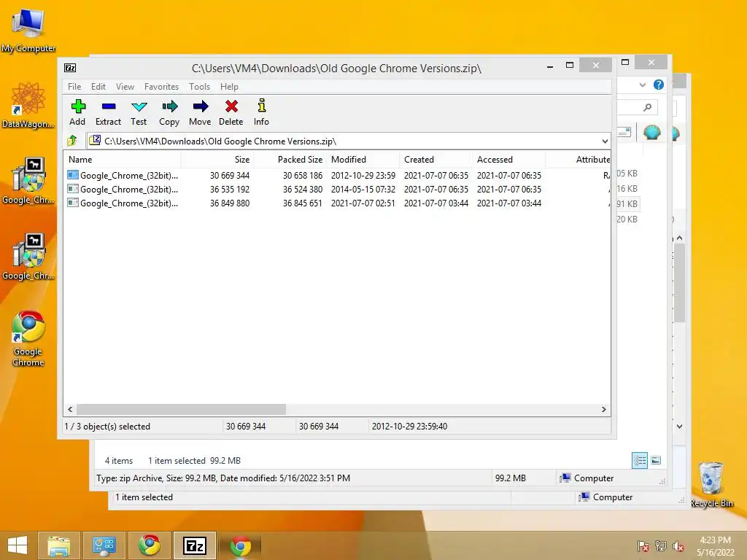Click the 7z logo in the window title bar
This screenshot has height=560, width=747.
pos(70,68)
